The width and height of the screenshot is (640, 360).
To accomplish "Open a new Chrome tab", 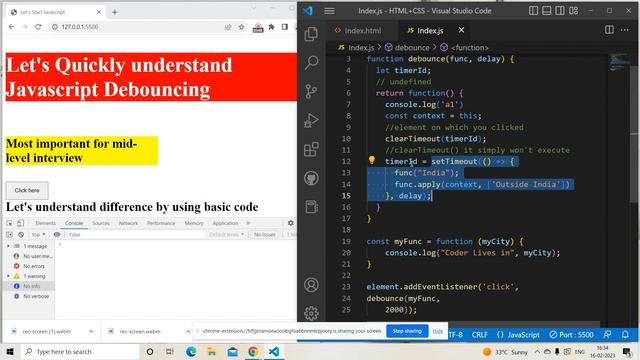I will (115, 12).
